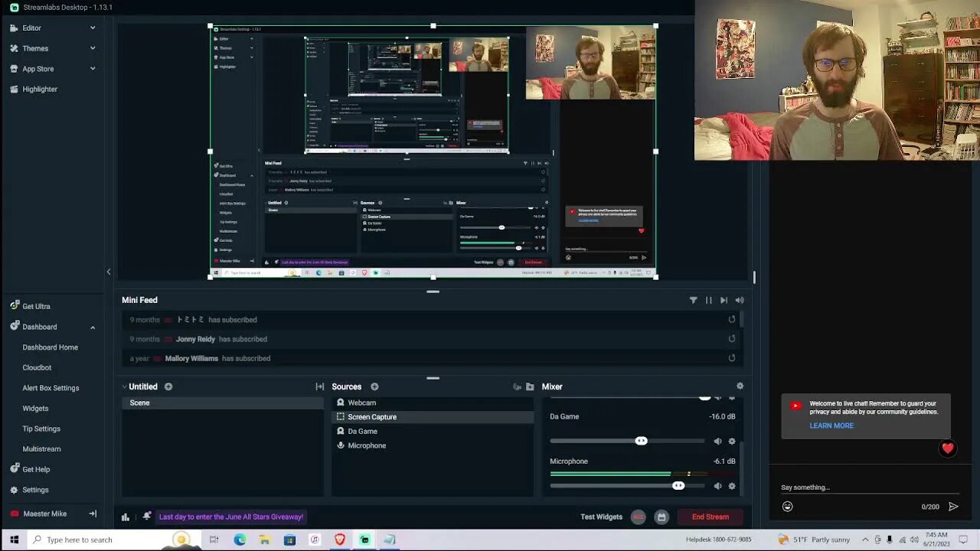Send the chat message arrow icon
Viewport: 980px width, 551px height.
click(953, 507)
